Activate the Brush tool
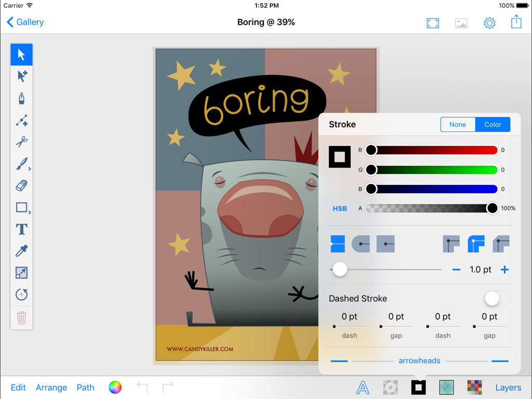This screenshot has height=399, width=532. click(21, 164)
